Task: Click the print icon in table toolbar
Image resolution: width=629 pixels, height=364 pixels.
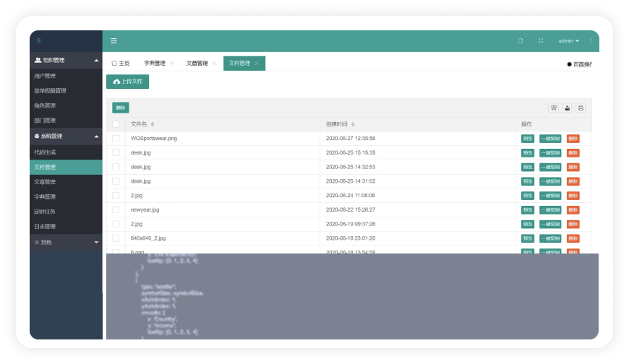Action: (581, 108)
